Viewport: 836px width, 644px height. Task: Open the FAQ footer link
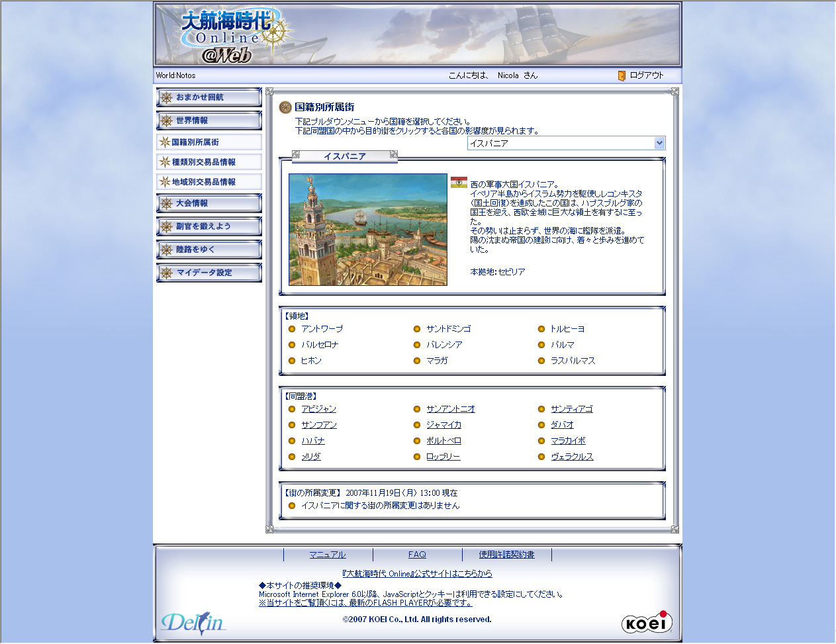(417, 555)
